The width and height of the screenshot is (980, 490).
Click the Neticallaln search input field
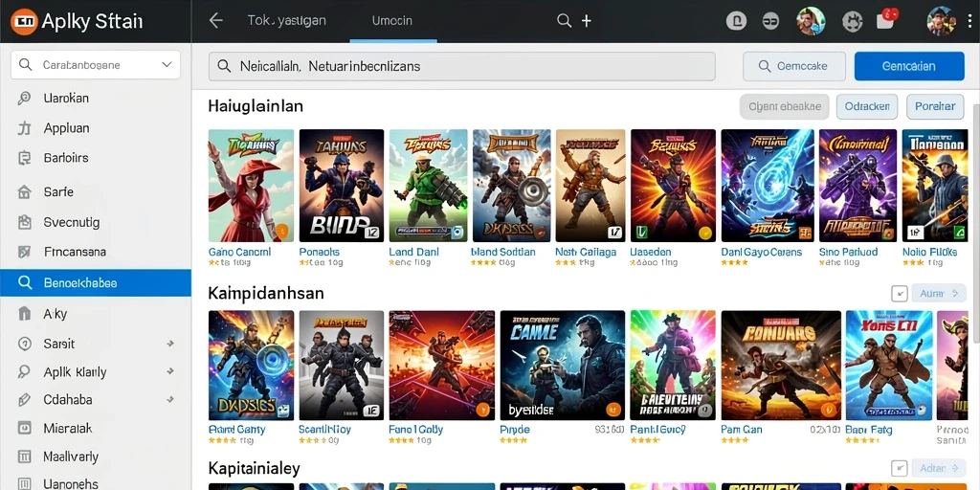(x=461, y=66)
